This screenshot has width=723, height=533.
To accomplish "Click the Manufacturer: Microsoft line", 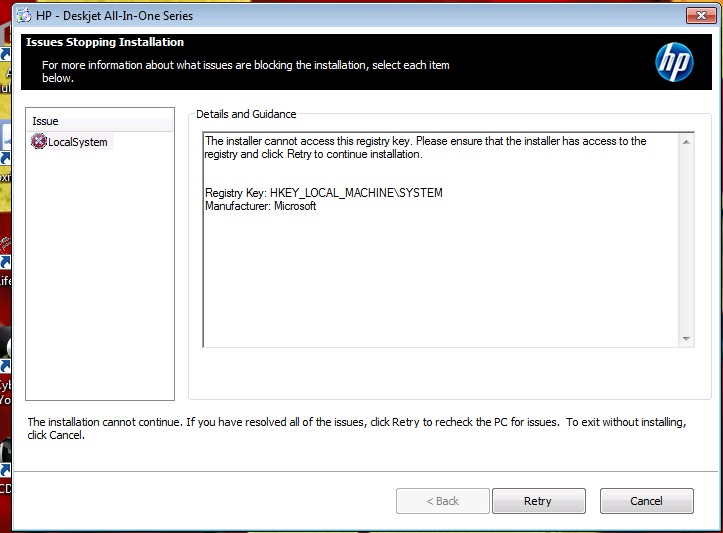I will (x=261, y=206).
